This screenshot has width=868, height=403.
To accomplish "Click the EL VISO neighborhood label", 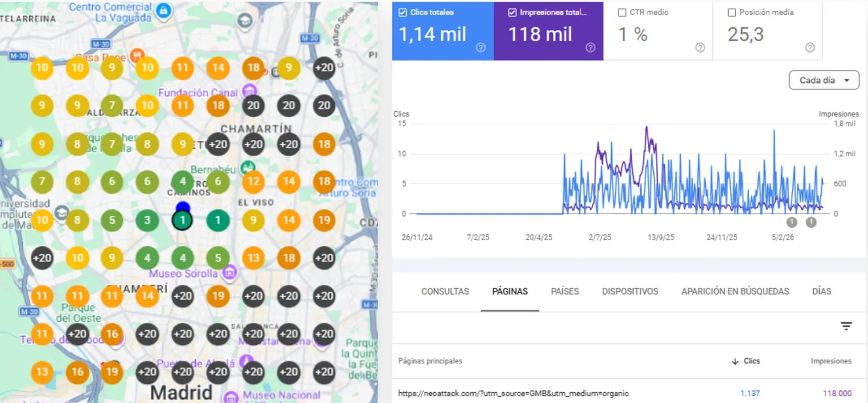I will (256, 202).
